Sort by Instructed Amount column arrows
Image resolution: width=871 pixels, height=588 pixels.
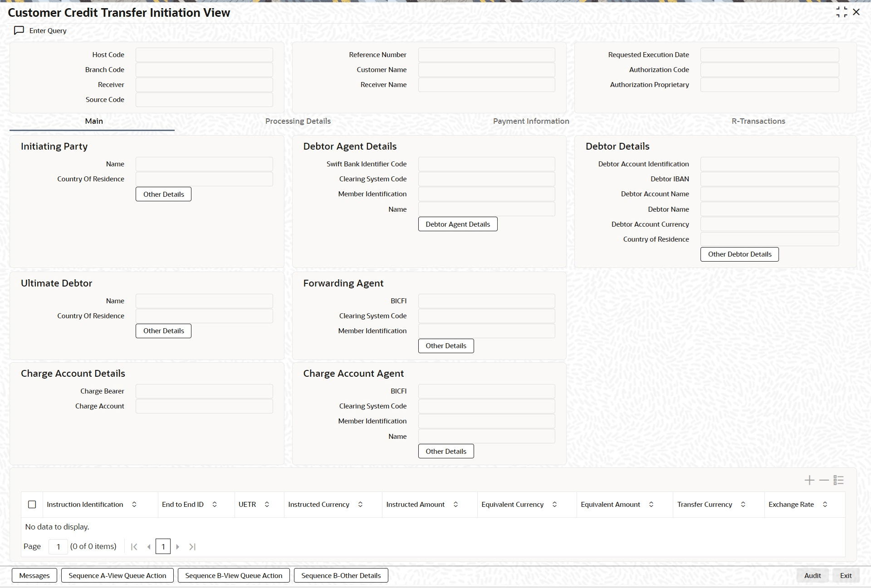tap(455, 505)
